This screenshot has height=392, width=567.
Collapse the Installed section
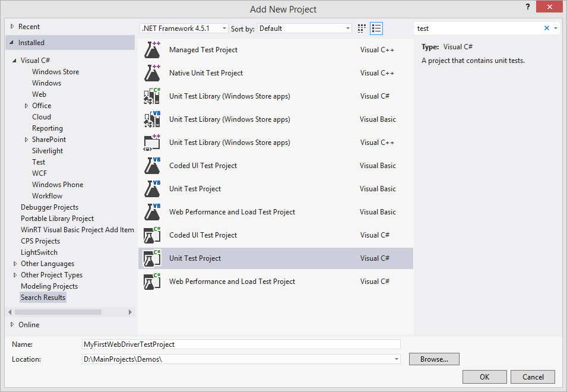11,43
